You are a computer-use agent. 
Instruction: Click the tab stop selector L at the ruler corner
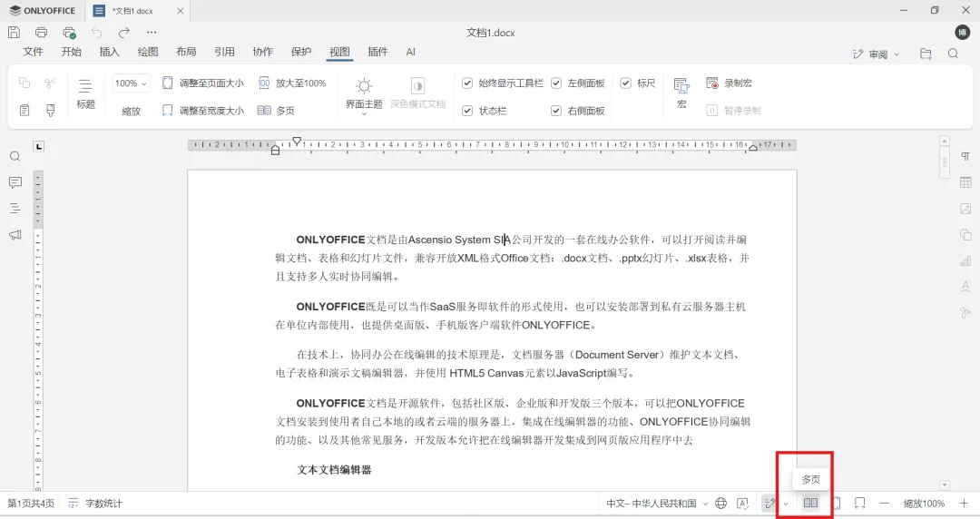pos(39,146)
